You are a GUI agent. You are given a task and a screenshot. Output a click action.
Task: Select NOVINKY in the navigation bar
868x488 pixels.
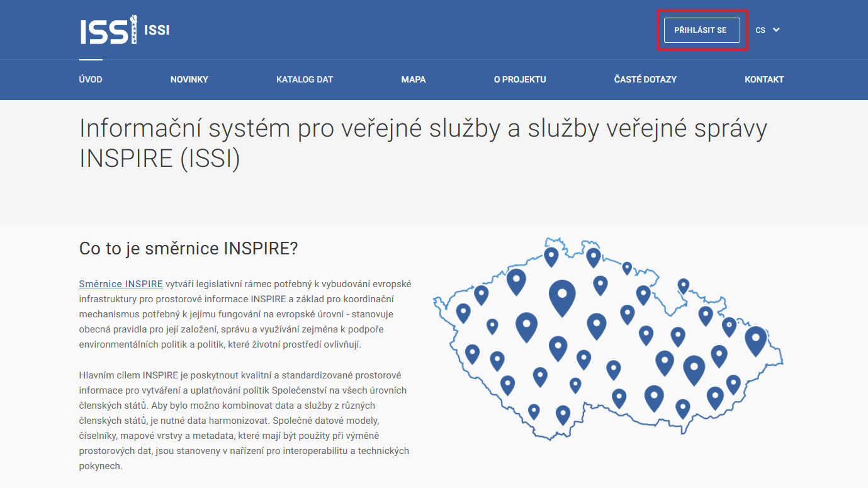pyautogui.click(x=189, y=79)
